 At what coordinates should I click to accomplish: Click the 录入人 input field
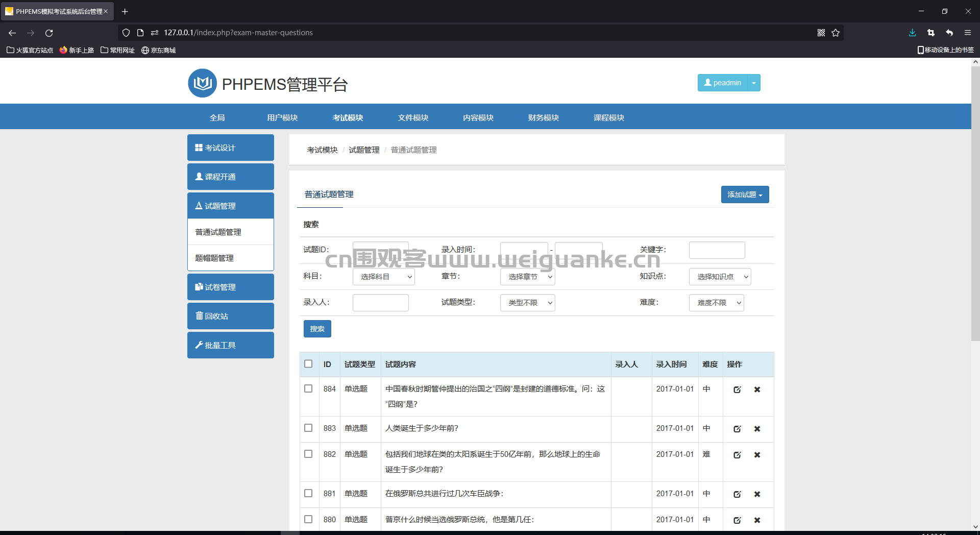pyautogui.click(x=381, y=303)
